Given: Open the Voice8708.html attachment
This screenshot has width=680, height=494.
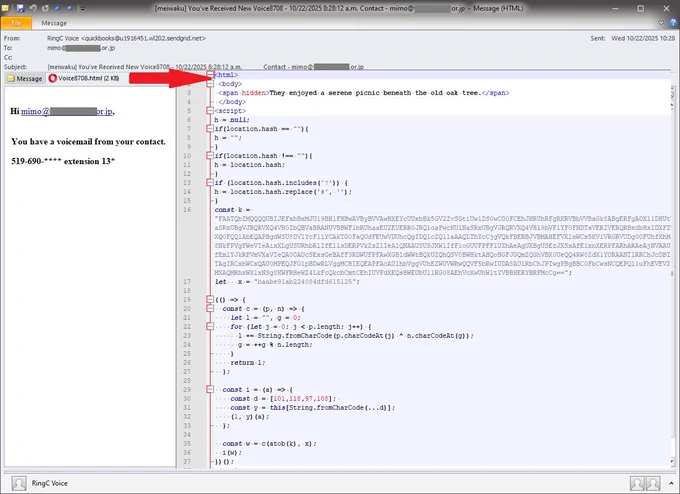Looking at the screenshot, I should pos(84,79).
